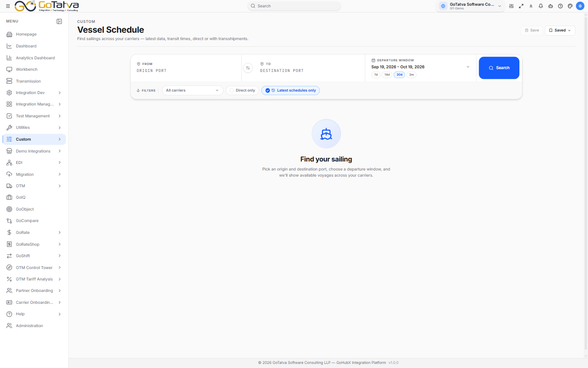Viewport: 588px width, 368px height.
Task: Click the Homepage icon in the sidebar
Action: coord(9,34)
